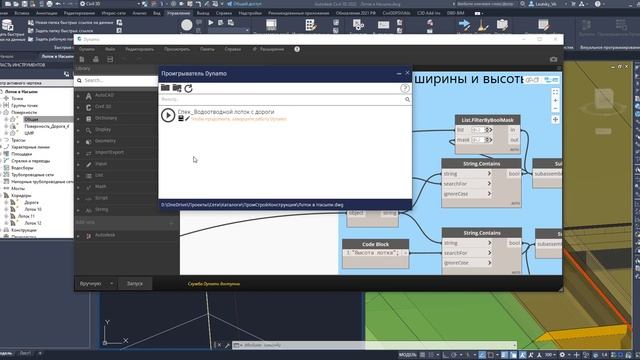The image size is (640, 360).
Task: Click the edit pencil icon under the script name
Action: (x=187, y=119)
